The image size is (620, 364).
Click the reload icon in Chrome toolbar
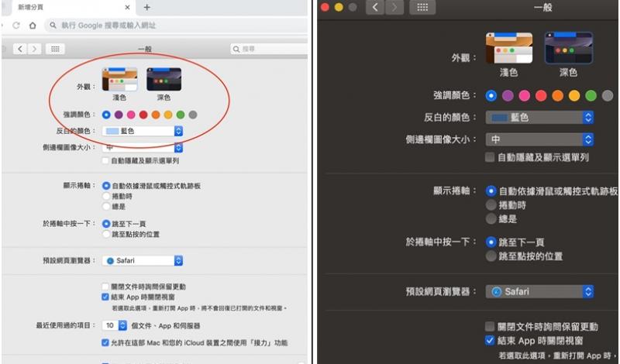[x=17, y=26]
